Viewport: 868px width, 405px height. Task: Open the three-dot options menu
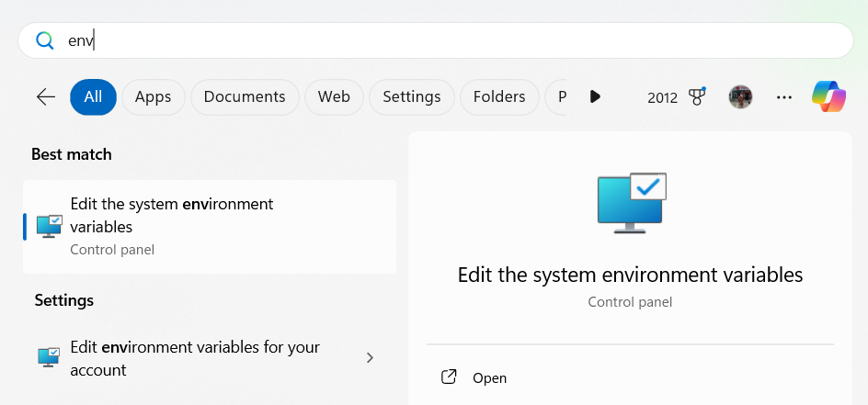783,97
